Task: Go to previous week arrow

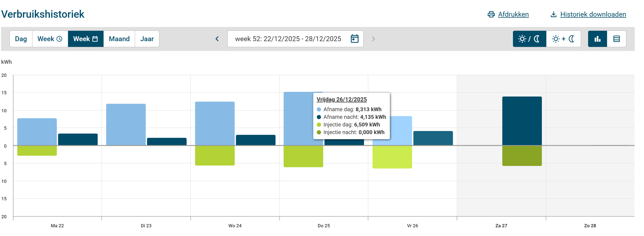Action: [217, 39]
